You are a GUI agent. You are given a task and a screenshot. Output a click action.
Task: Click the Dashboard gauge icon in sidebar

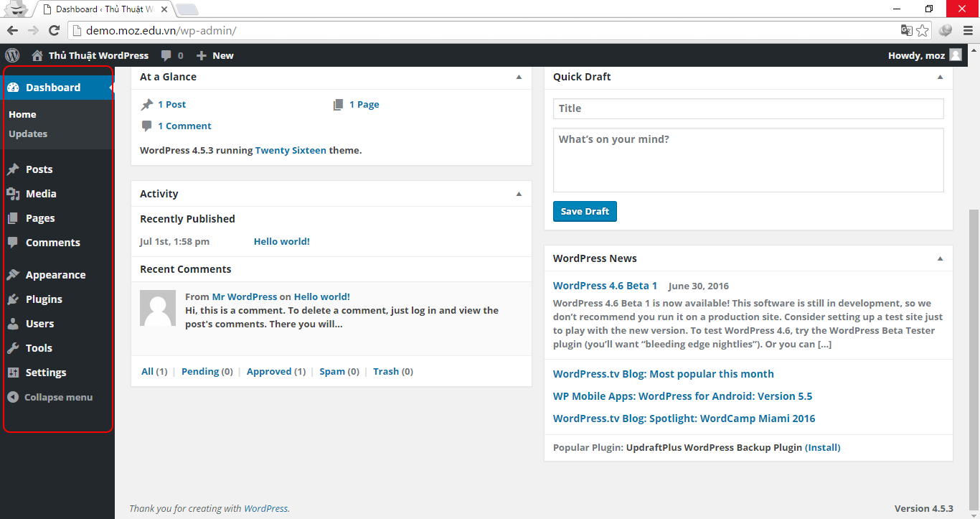13,88
